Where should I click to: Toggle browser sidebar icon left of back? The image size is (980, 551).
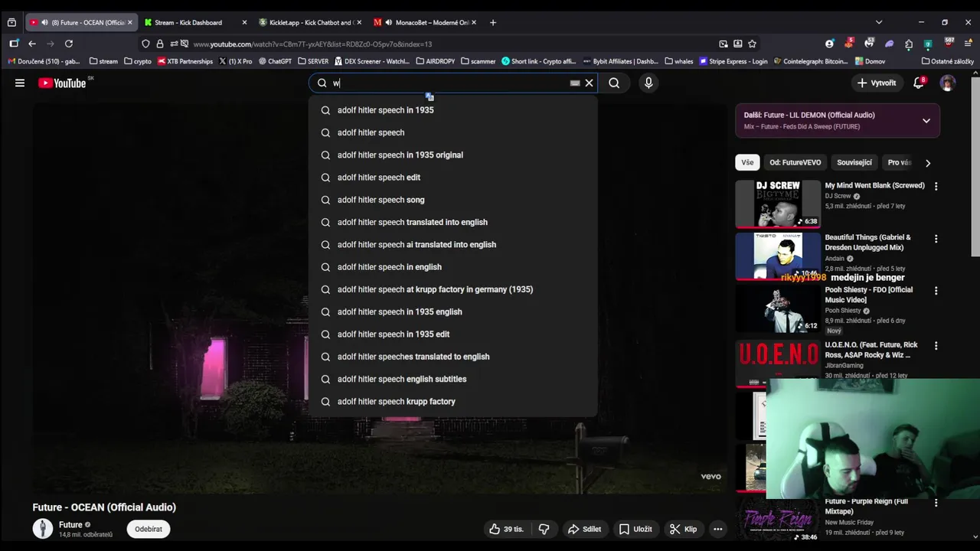click(x=14, y=44)
